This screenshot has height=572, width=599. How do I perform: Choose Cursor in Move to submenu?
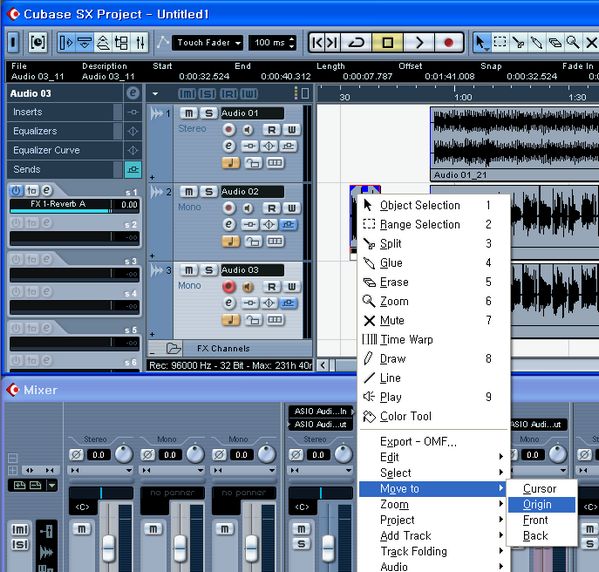click(541, 489)
